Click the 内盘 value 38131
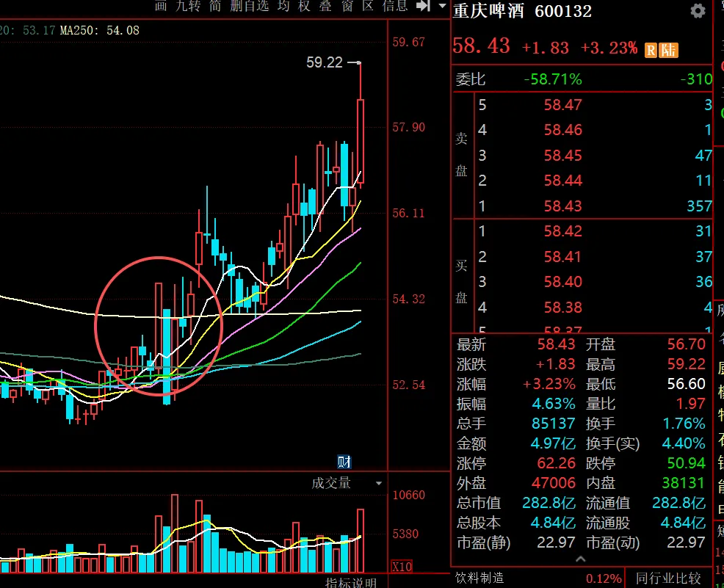Screen dimensions: 724x588 (684, 483)
